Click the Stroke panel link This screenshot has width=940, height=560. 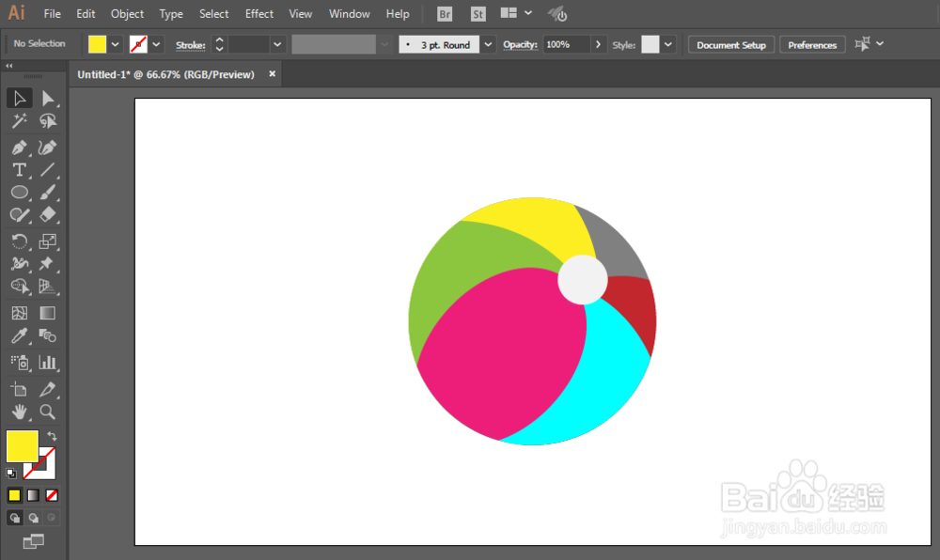pyautogui.click(x=190, y=45)
